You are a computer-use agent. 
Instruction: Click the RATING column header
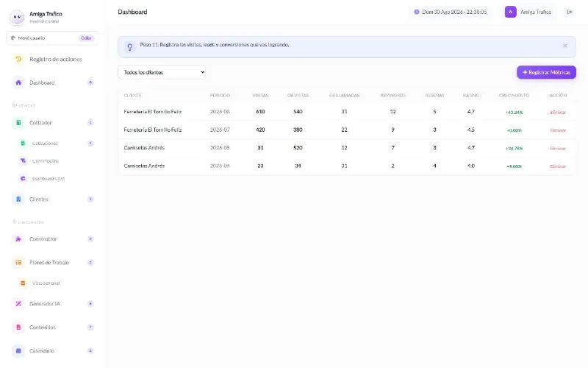(x=470, y=96)
